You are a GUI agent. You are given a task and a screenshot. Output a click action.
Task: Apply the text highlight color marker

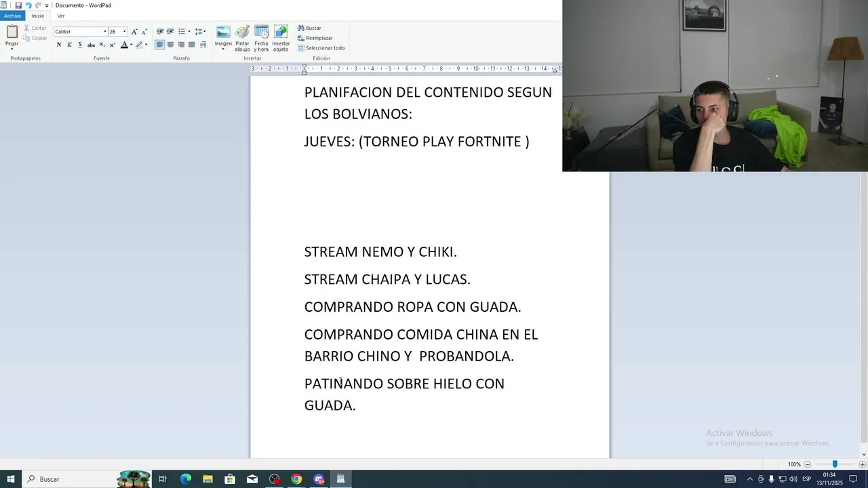pos(139,45)
